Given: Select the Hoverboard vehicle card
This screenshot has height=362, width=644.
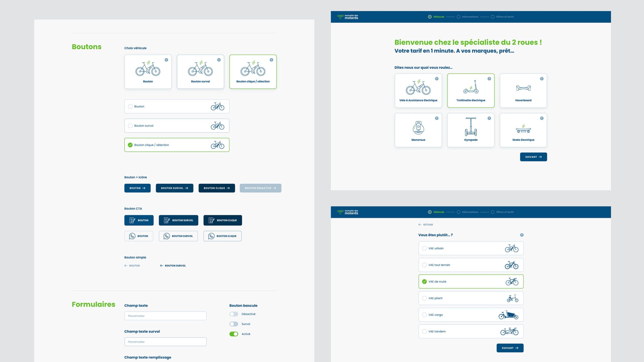Looking at the screenshot, I should click(523, 91).
